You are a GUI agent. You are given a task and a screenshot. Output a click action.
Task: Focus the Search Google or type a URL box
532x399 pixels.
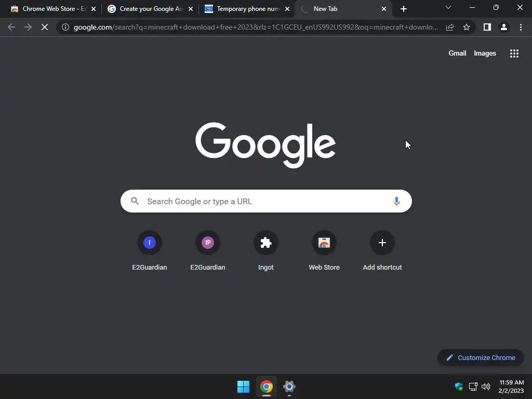266,201
